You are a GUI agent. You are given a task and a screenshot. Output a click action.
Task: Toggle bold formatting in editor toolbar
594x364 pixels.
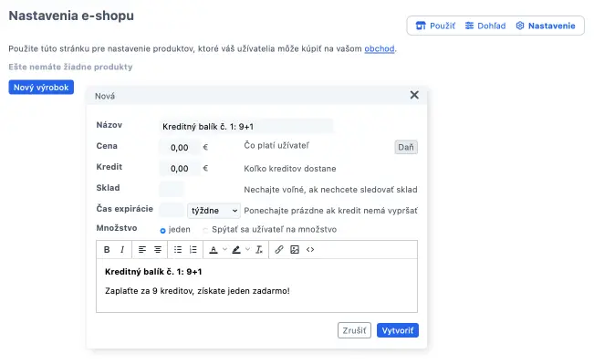click(107, 250)
